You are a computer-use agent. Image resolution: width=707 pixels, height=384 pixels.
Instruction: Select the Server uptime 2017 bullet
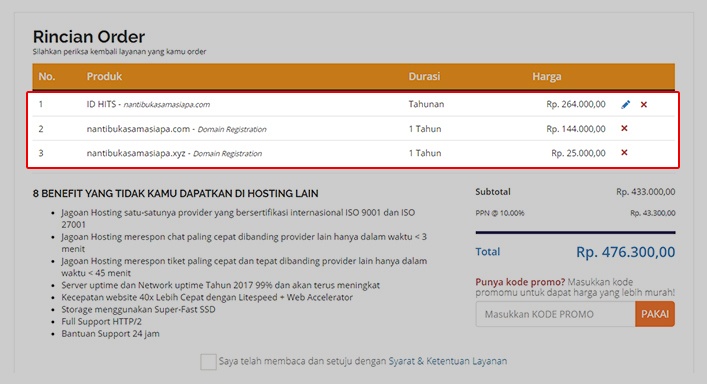(220, 285)
